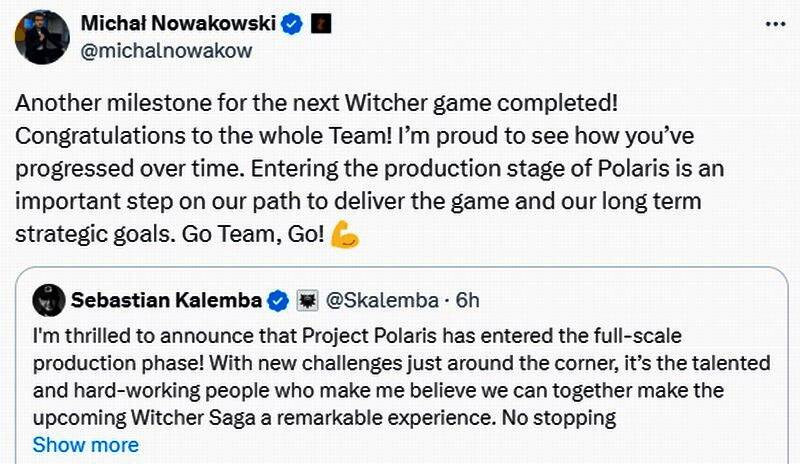Click the wolf affiliation badge beside Kalemba
This screenshot has width=800, height=464.
(x=307, y=300)
